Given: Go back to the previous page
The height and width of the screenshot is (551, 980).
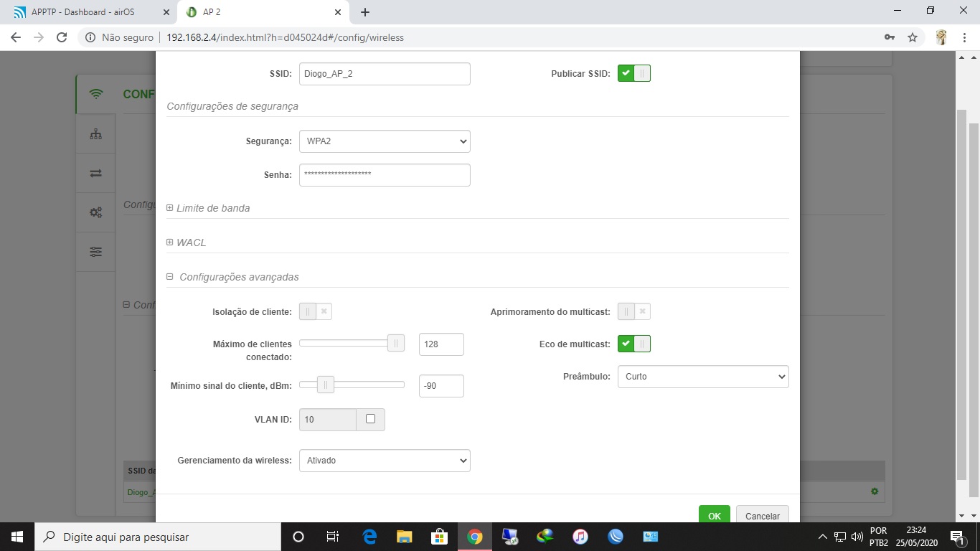Looking at the screenshot, I should 16,37.
